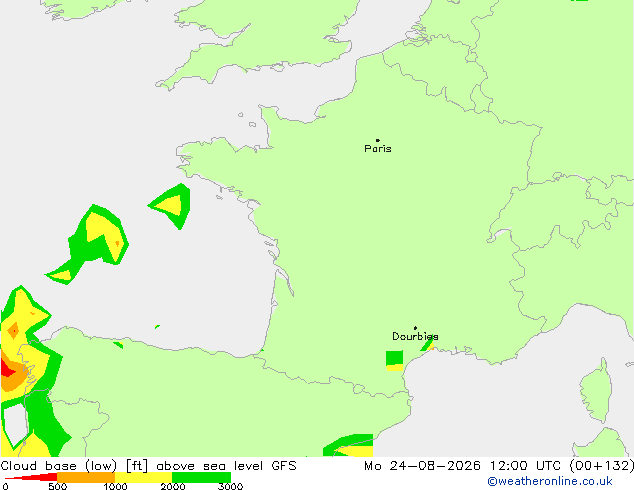Click the green 2000-3000 ft legend swatch
634x490 pixels.
(201, 477)
